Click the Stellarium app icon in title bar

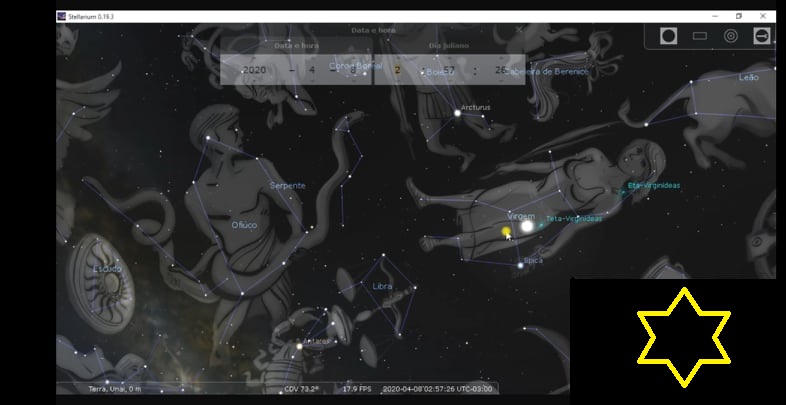tap(62, 17)
